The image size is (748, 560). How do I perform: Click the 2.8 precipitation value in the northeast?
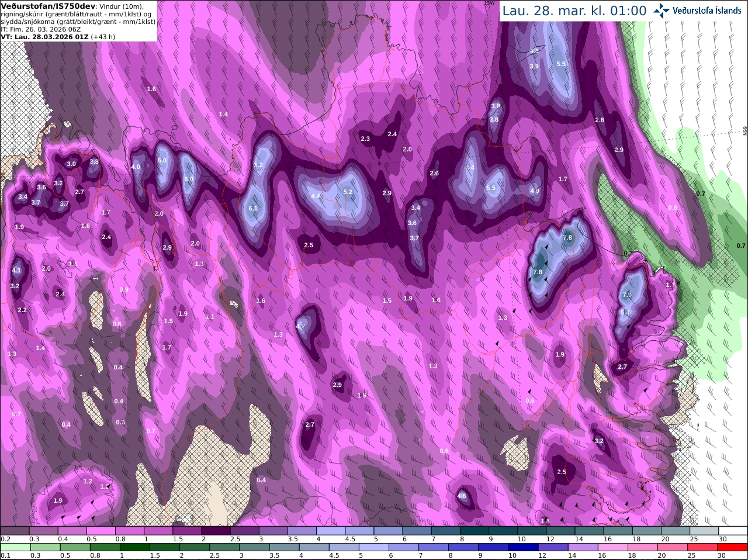pos(600,120)
